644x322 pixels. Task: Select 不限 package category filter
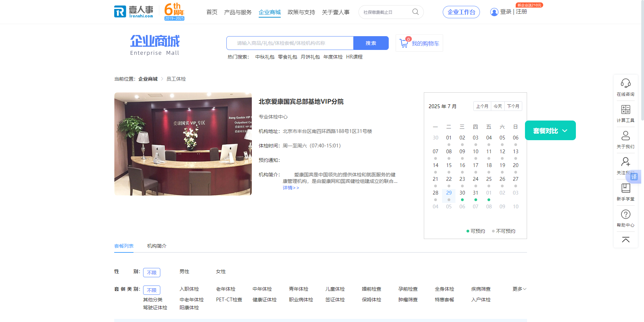point(152,290)
